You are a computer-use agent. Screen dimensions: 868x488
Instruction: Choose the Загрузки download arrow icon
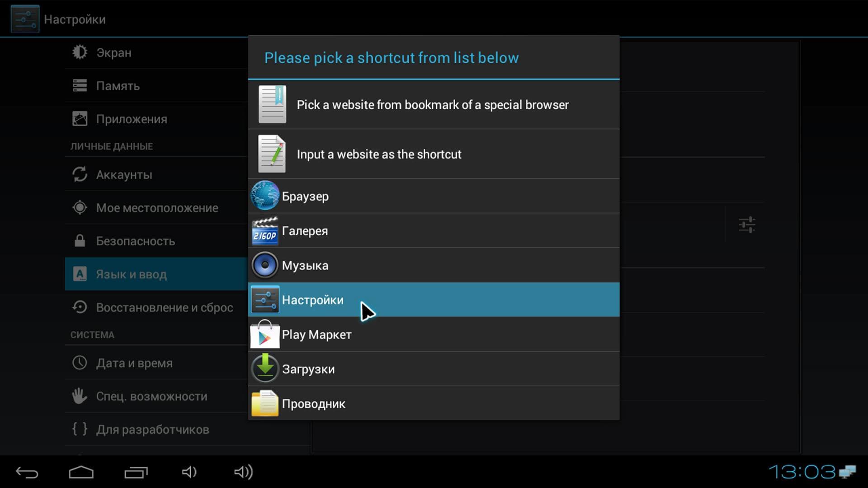coord(265,369)
